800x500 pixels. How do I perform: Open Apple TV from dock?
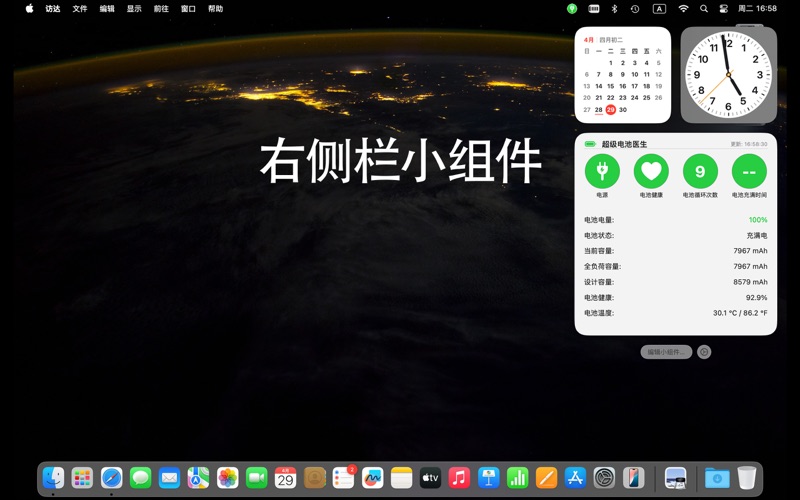pos(430,478)
